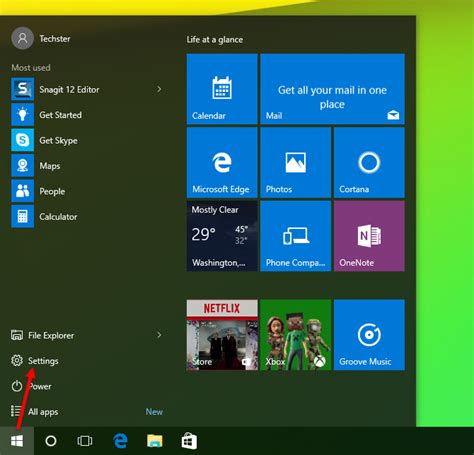This screenshot has width=474, height=455.
Task: Open the Weather tile showing Washington
Action: pos(222,236)
